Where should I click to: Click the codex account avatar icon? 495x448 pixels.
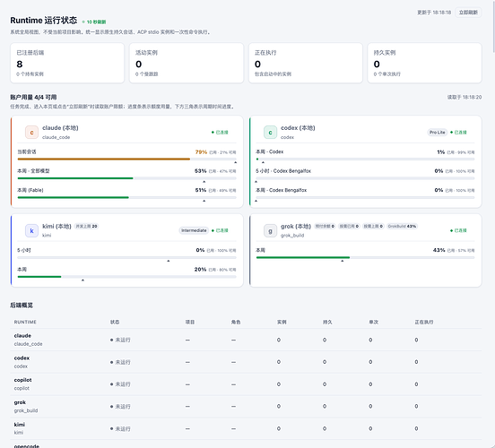pyautogui.click(x=270, y=133)
